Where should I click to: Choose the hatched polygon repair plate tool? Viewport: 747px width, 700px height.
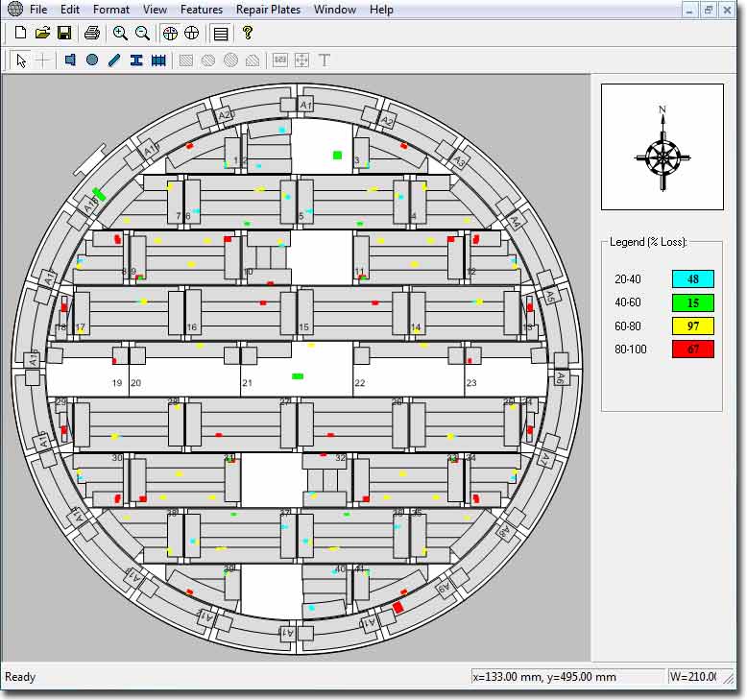click(x=253, y=60)
